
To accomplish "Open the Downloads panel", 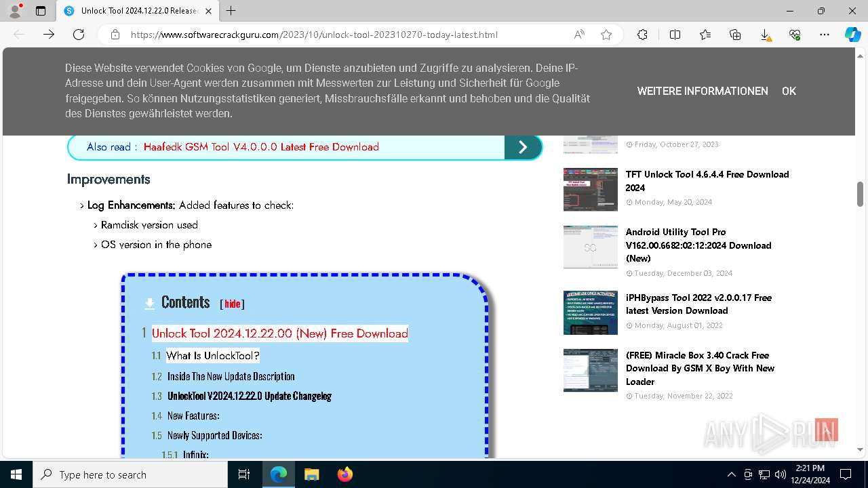I will pos(765,35).
